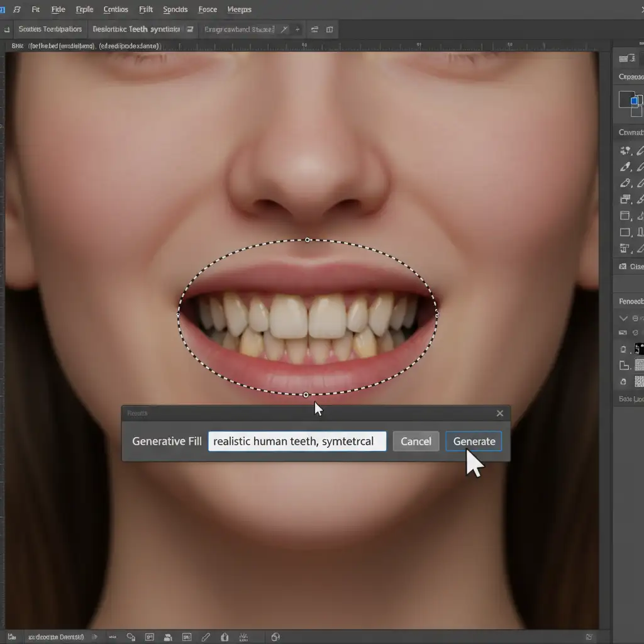Click the blue foreground color swatch

pyautogui.click(x=634, y=101)
